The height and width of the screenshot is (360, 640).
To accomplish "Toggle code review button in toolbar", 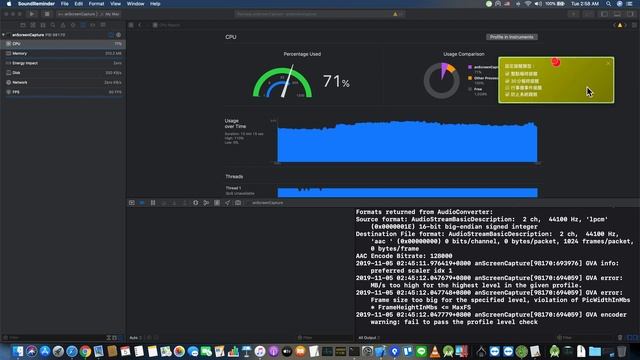I will coord(589,14).
